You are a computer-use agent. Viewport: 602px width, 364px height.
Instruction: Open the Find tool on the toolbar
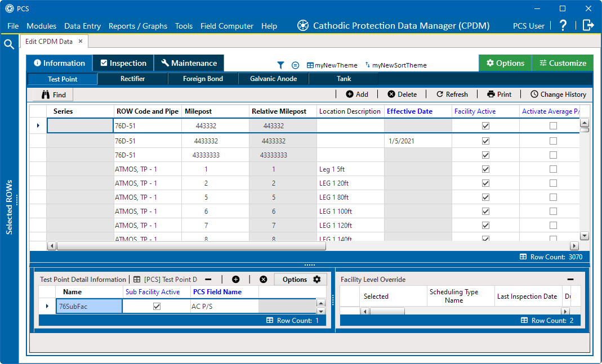point(52,94)
